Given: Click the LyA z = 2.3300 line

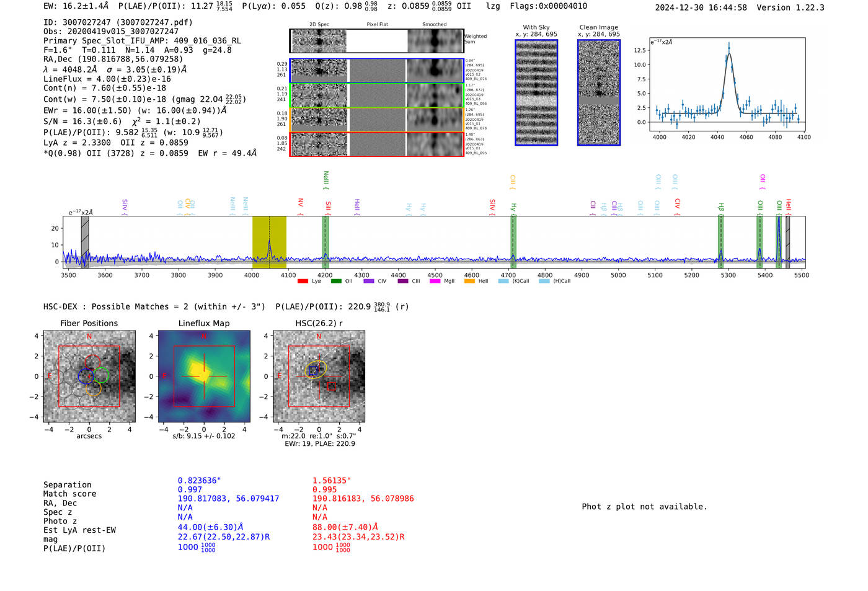Looking at the screenshot, I should [x=116, y=142].
